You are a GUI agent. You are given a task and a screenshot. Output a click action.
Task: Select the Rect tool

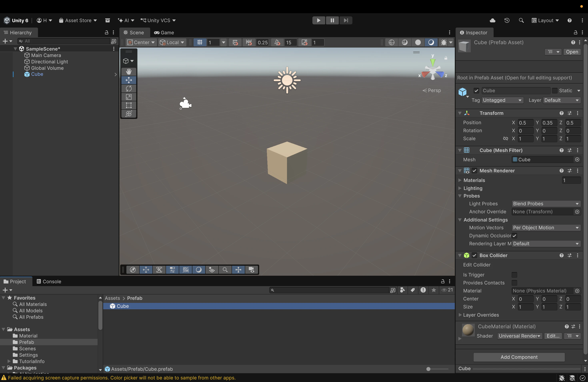(x=129, y=105)
